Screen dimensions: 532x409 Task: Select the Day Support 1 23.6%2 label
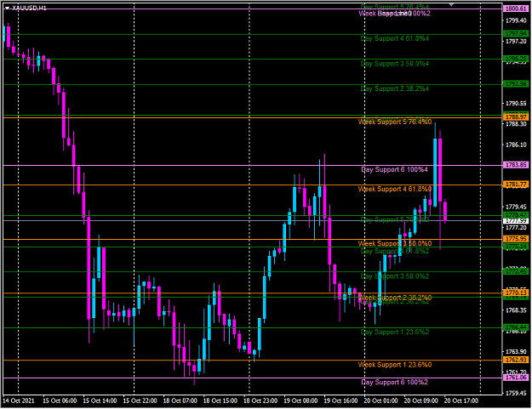click(395, 332)
